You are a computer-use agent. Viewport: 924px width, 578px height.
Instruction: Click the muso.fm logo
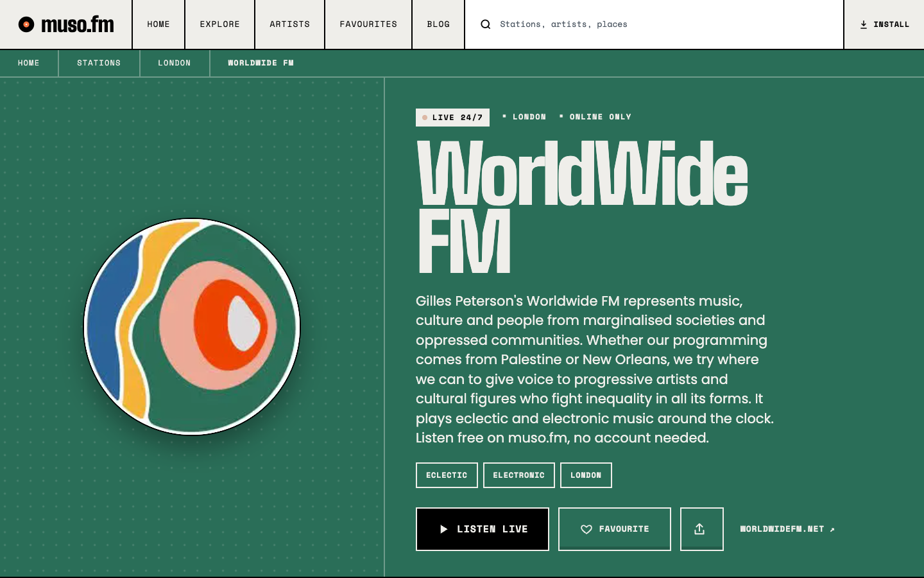(x=66, y=24)
